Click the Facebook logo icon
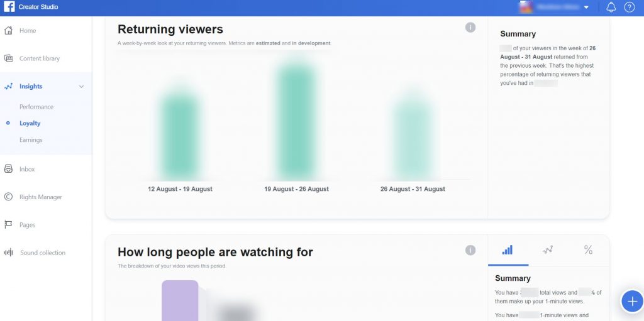 (9, 6)
